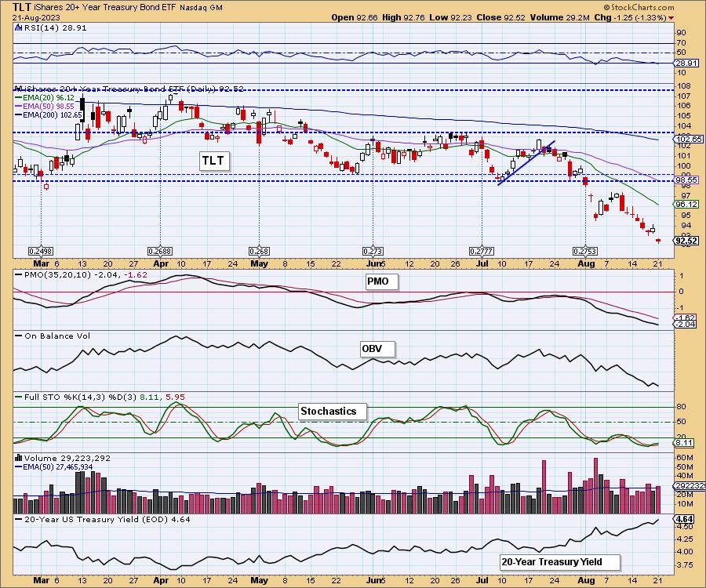The image size is (706, 588).
Task: Click the EMA(50) 98.55 price legend entry
Action: click(45, 106)
